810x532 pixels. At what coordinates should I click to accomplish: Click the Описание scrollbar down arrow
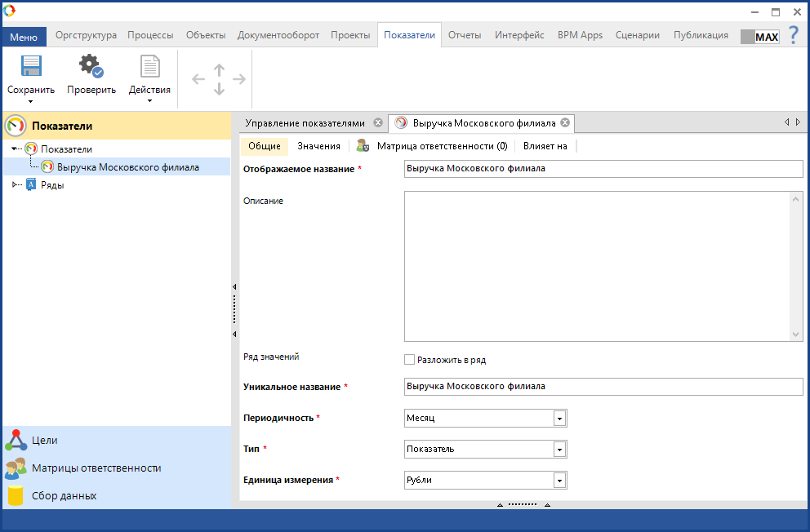797,335
